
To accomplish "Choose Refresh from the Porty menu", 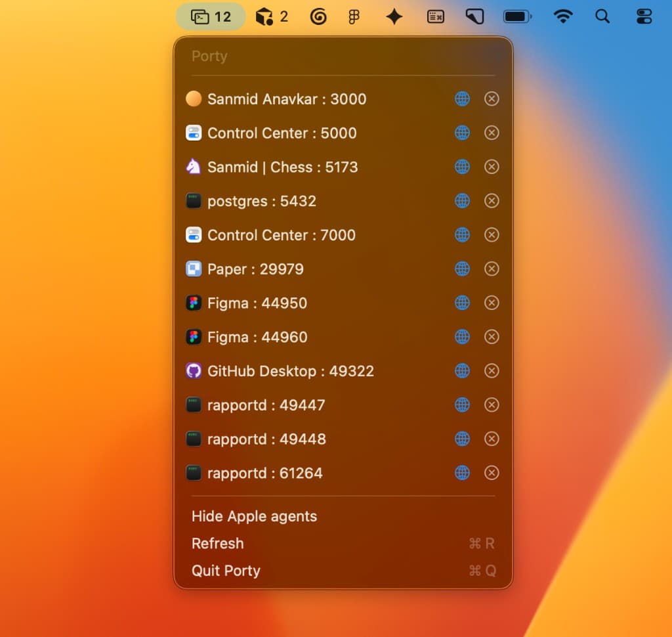I will (343, 544).
